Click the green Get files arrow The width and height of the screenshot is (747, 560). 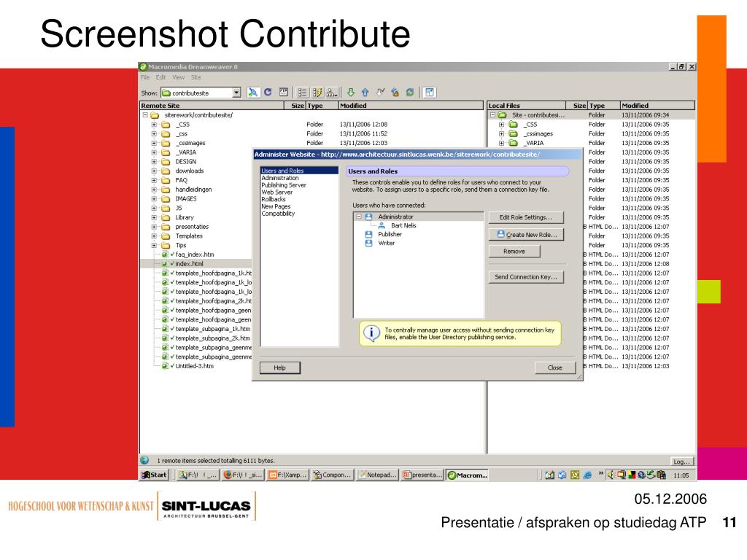coord(351,93)
